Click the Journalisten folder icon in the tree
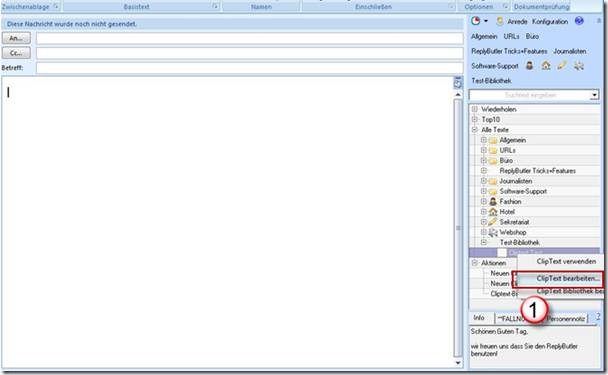Viewport: 608px width, 375px height. coord(493,181)
